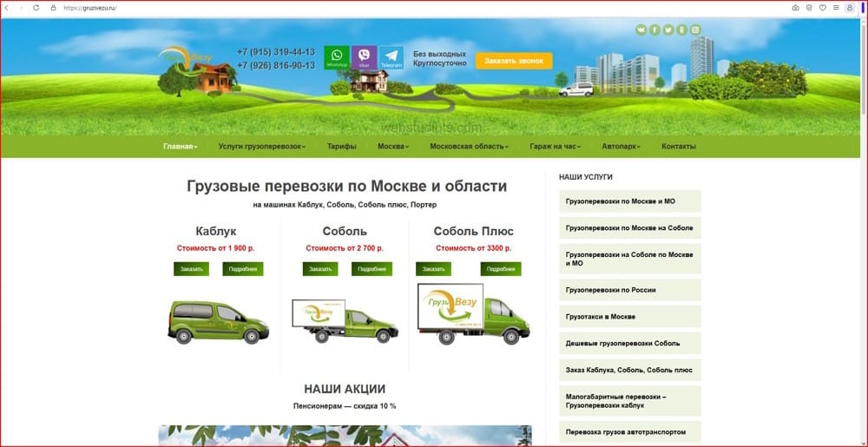Image resolution: width=868 pixels, height=447 pixels.
Task: Visit the Twitter social page icon
Action: point(668,30)
